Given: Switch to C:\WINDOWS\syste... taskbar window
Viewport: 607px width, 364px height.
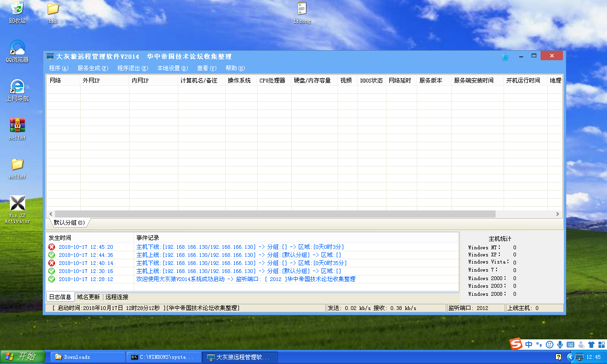Looking at the screenshot, I should (x=164, y=357).
